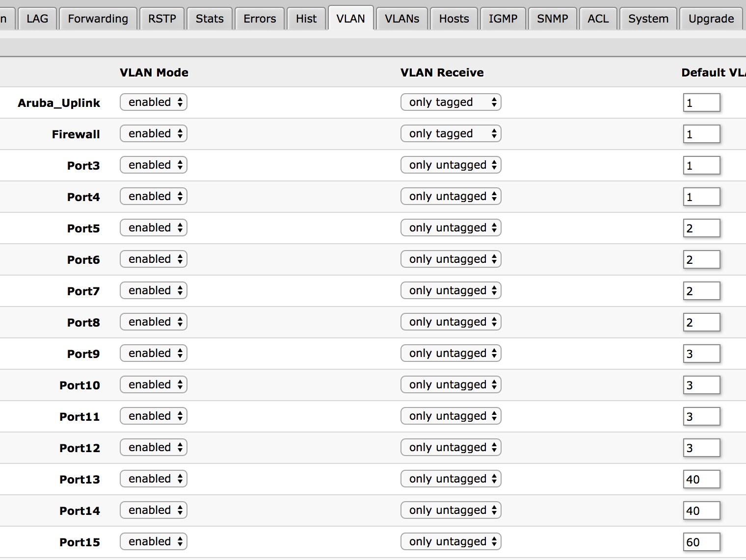Screen dimensions: 746x560
Task: Open Port3 VLAN Receive dropdown
Action: (451, 165)
